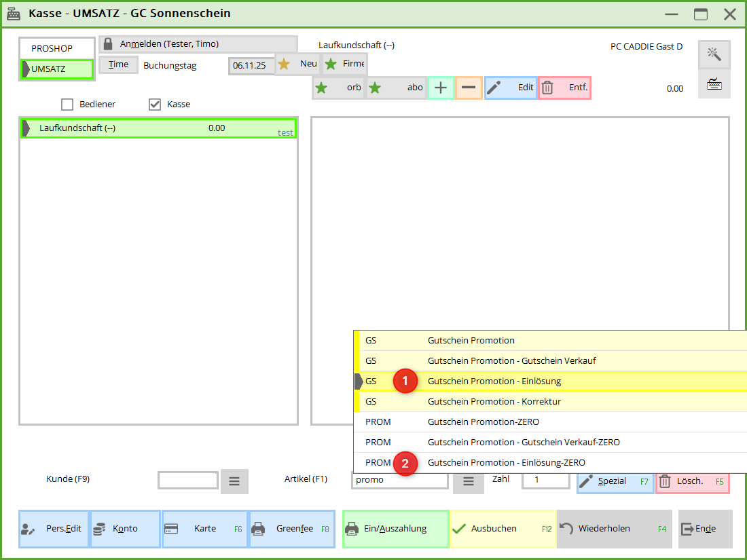Image resolution: width=747 pixels, height=560 pixels.
Task: Enable the Bediener checkbox
Action: pos(67,105)
